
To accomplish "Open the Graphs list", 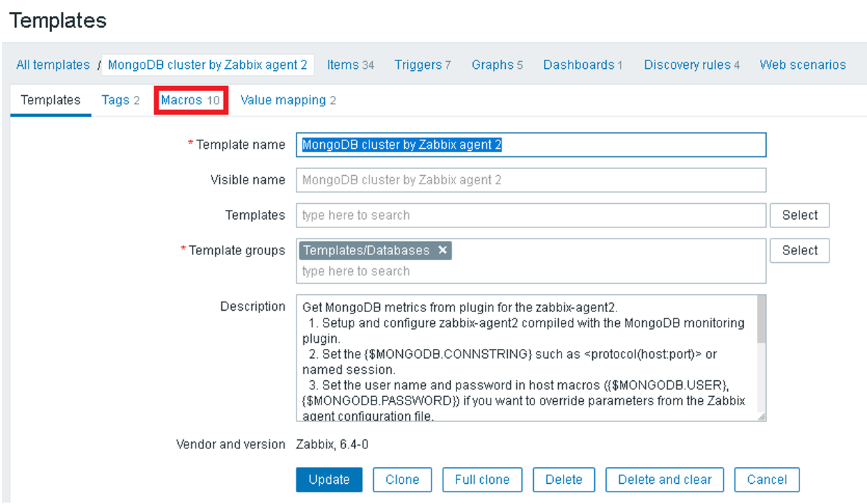I will tap(497, 65).
